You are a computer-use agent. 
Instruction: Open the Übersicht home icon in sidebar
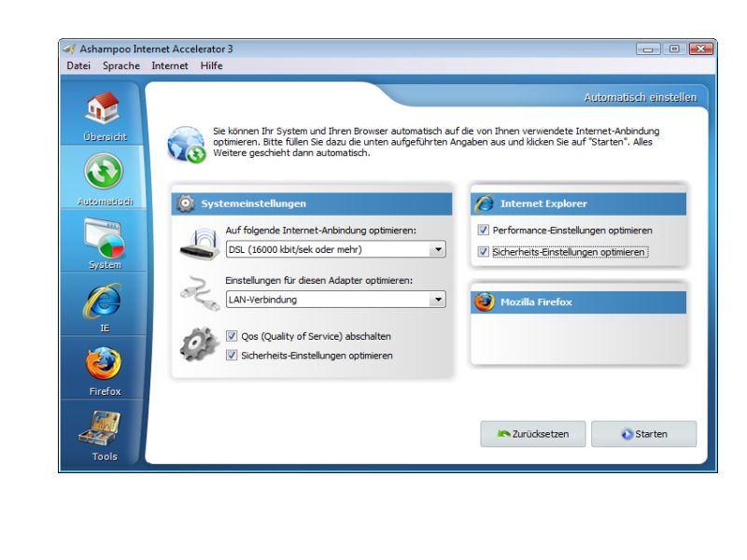click(103, 109)
